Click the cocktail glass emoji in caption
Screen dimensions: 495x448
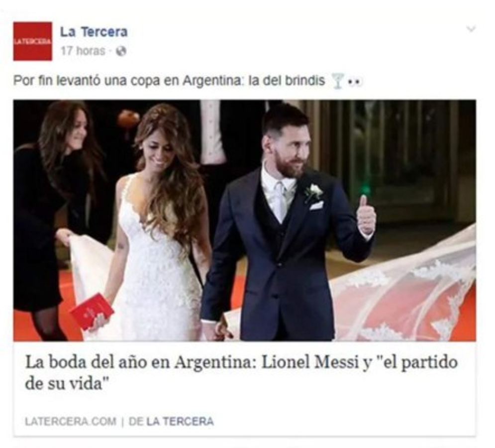pyautogui.click(x=337, y=81)
